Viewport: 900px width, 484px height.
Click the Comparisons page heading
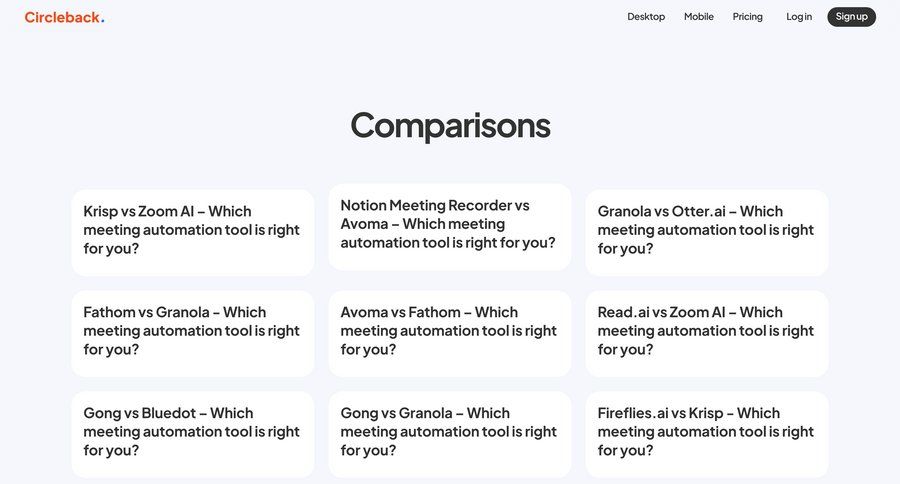point(450,125)
